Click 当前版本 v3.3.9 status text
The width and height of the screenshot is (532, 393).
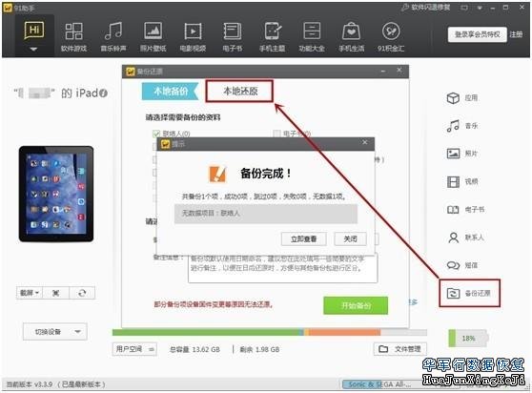pyautogui.click(x=55, y=384)
